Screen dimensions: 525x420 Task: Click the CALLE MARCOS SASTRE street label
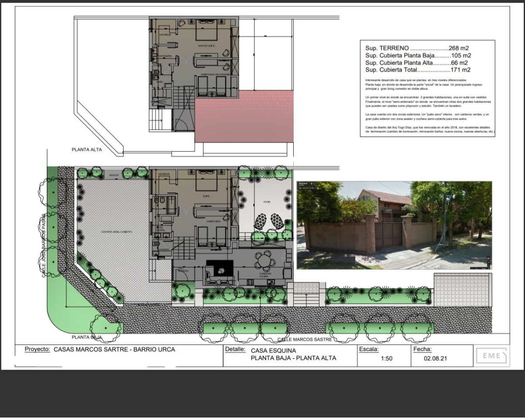coord(305,339)
